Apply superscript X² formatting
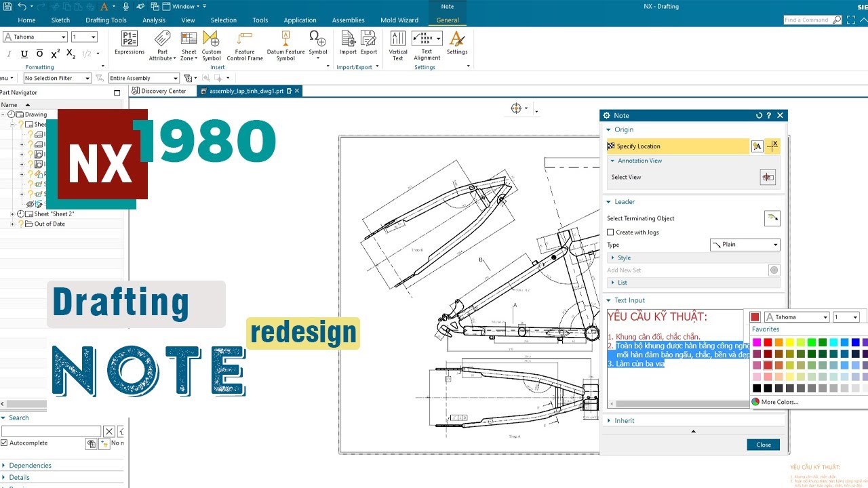The image size is (868, 488). click(x=56, y=54)
